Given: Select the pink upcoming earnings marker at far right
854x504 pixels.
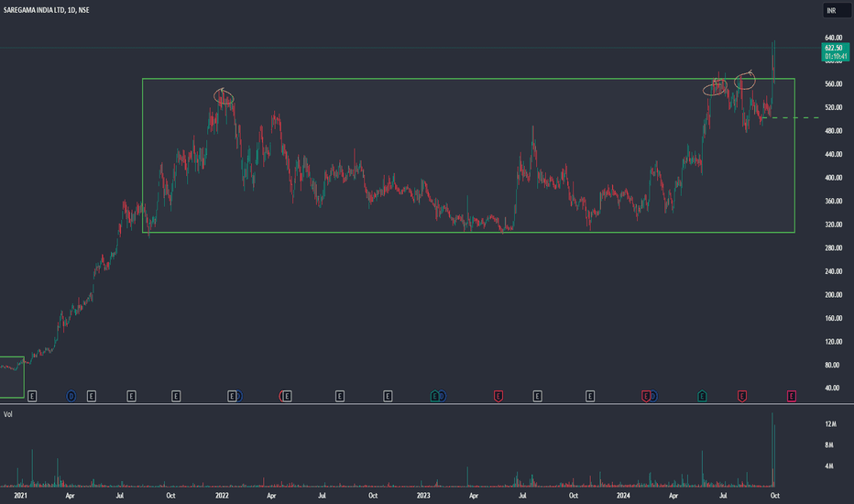Looking at the screenshot, I should 792,396.
